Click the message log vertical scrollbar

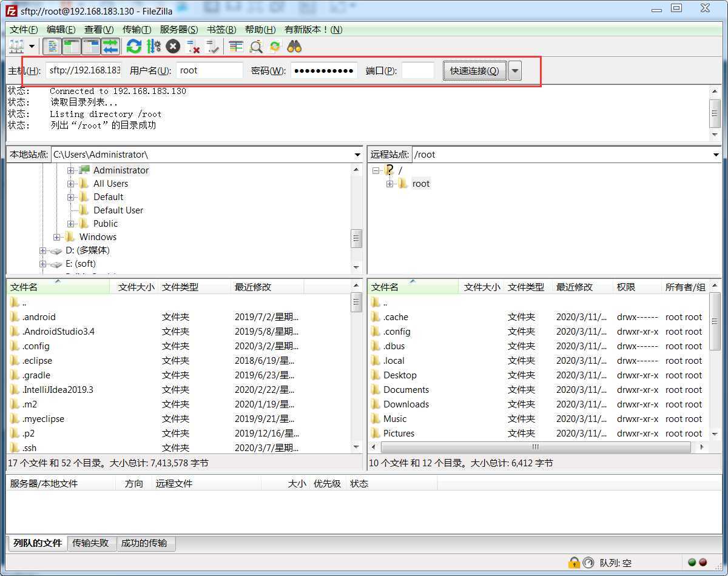pos(715,113)
